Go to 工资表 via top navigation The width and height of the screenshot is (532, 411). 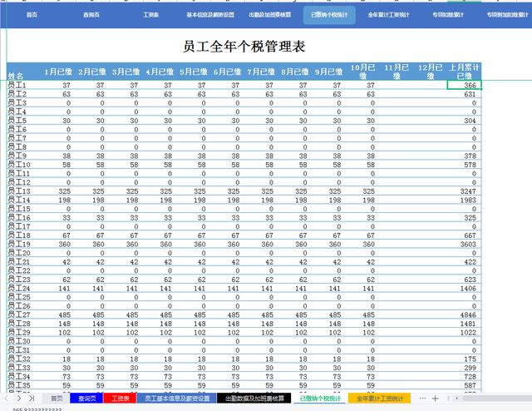pyautogui.click(x=151, y=15)
